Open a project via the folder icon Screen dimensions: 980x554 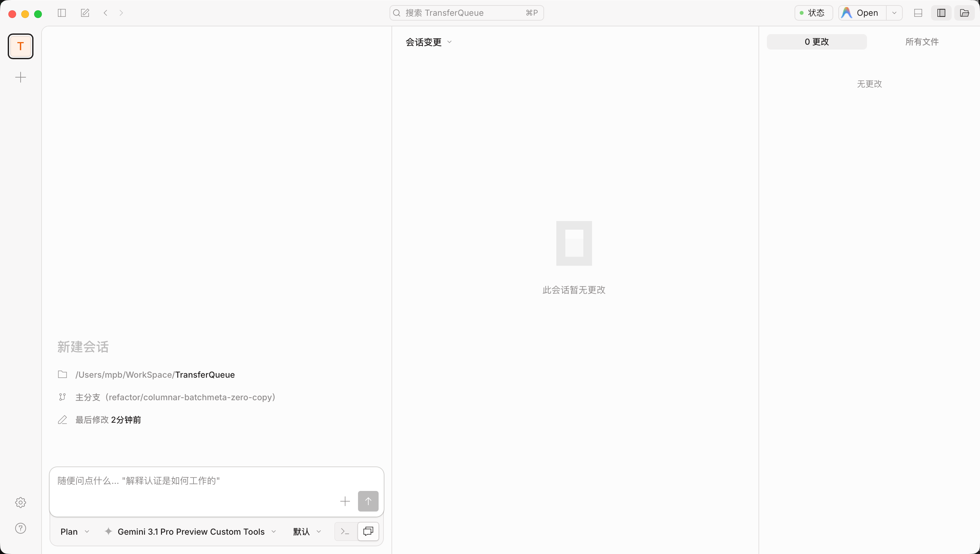965,13
